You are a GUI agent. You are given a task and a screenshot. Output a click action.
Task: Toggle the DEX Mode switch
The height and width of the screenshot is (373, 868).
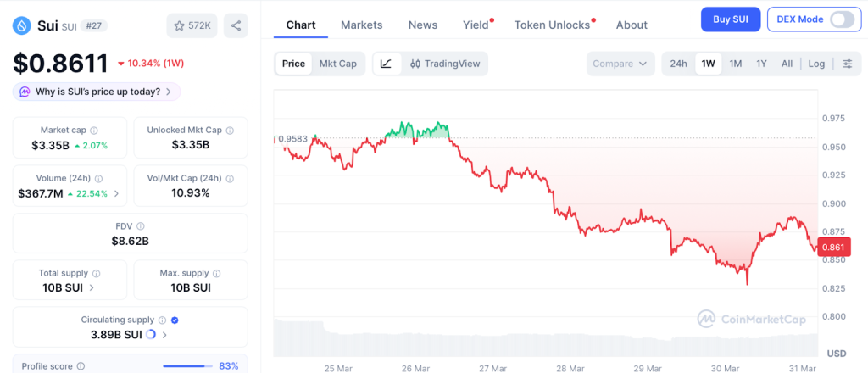click(842, 19)
